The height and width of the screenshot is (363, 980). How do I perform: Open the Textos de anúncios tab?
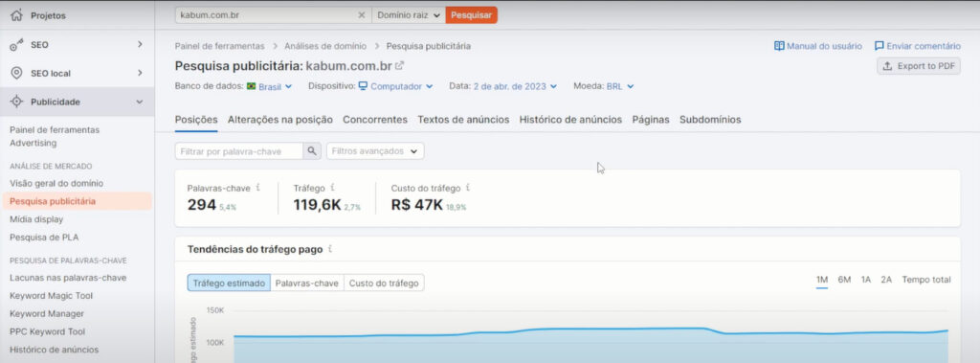click(463, 120)
